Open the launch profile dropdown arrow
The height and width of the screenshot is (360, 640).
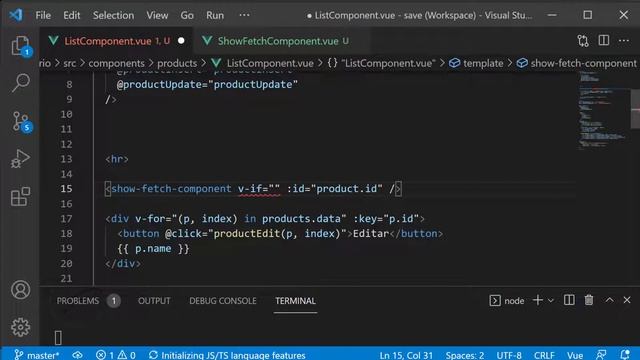click(551, 301)
